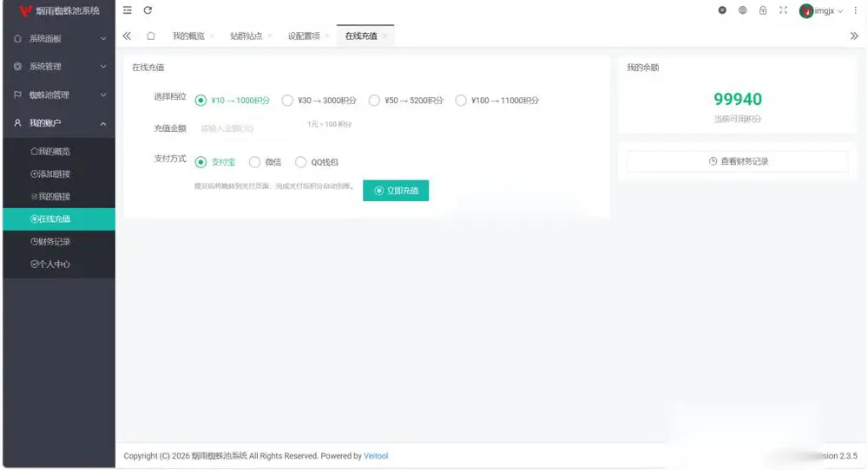Close the 在线充值 tab
This screenshot has width=868, height=470.
tap(385, 36)
